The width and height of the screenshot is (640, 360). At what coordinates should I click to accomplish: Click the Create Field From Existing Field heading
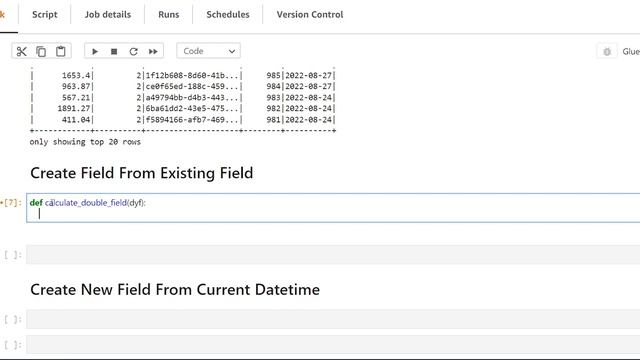[142, 173]
